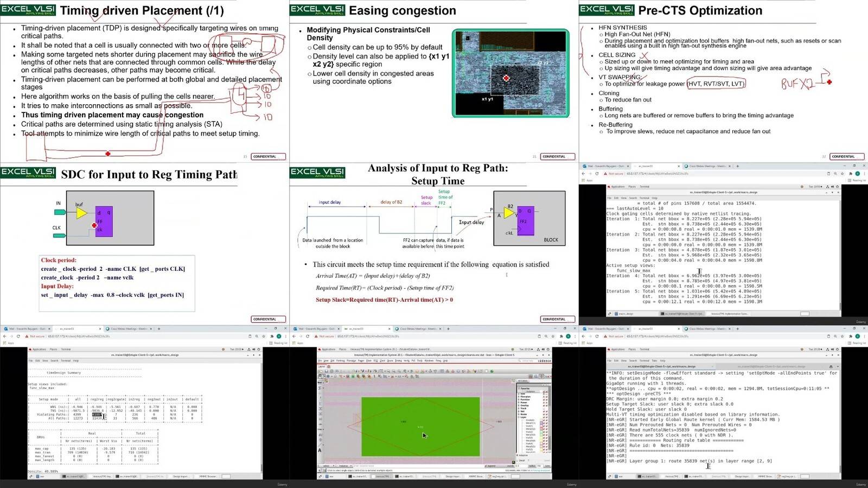Screen dimensions: 868x488
Task: Reload the page in Innovus layout browser window
Action: (x=308, y=336)
